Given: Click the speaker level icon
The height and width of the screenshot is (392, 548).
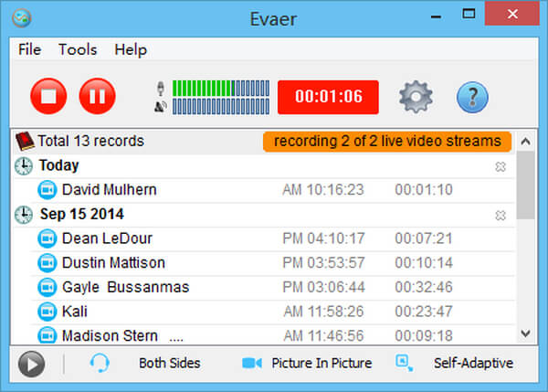Looking at the screenshot, I should pos(161,107).
